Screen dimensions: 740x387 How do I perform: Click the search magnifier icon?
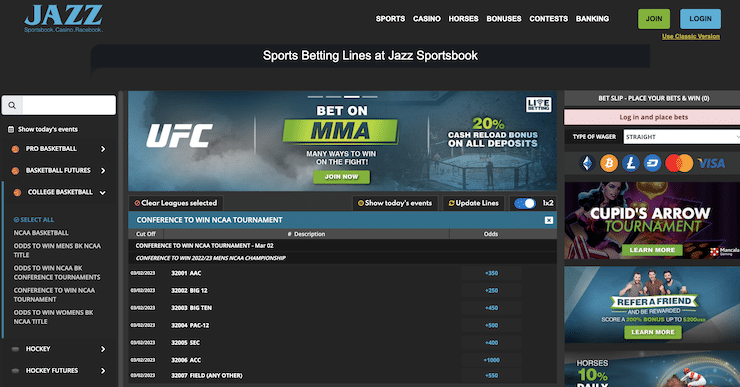(x=12, y=105)
